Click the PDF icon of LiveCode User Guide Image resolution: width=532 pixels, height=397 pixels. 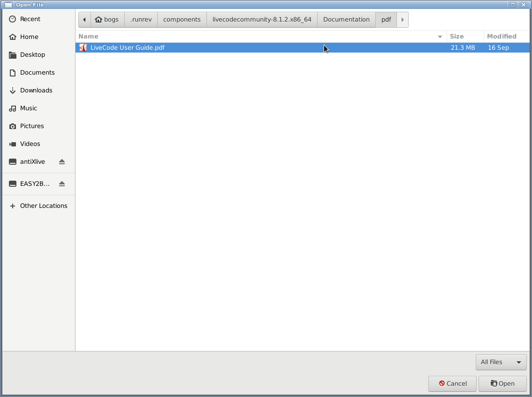click(83, 47)
